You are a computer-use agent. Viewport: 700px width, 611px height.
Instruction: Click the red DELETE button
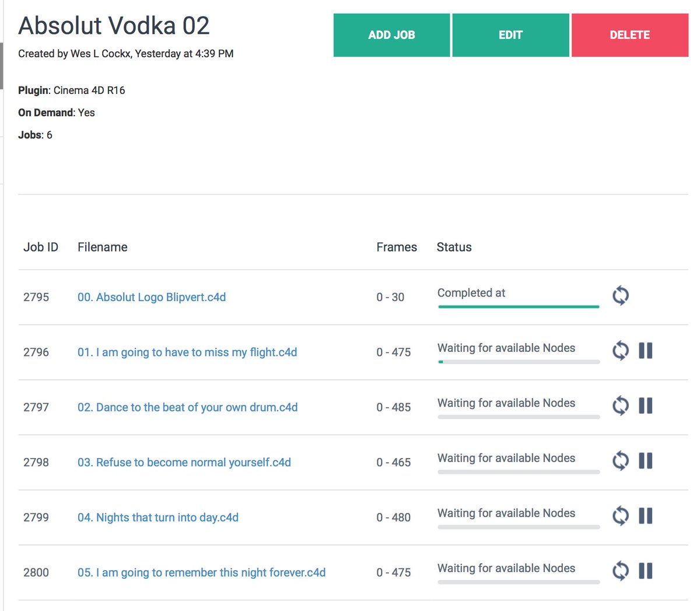tap(630, 35)
